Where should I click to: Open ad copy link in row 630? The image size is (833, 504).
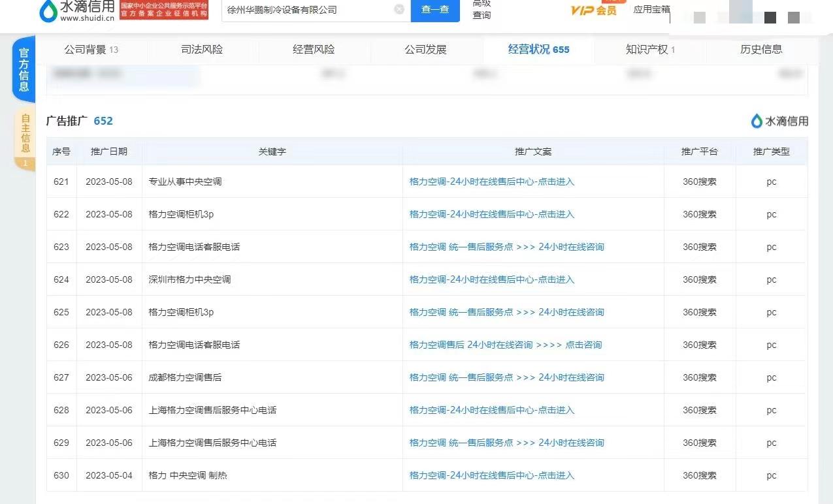(x=492, y=475)
